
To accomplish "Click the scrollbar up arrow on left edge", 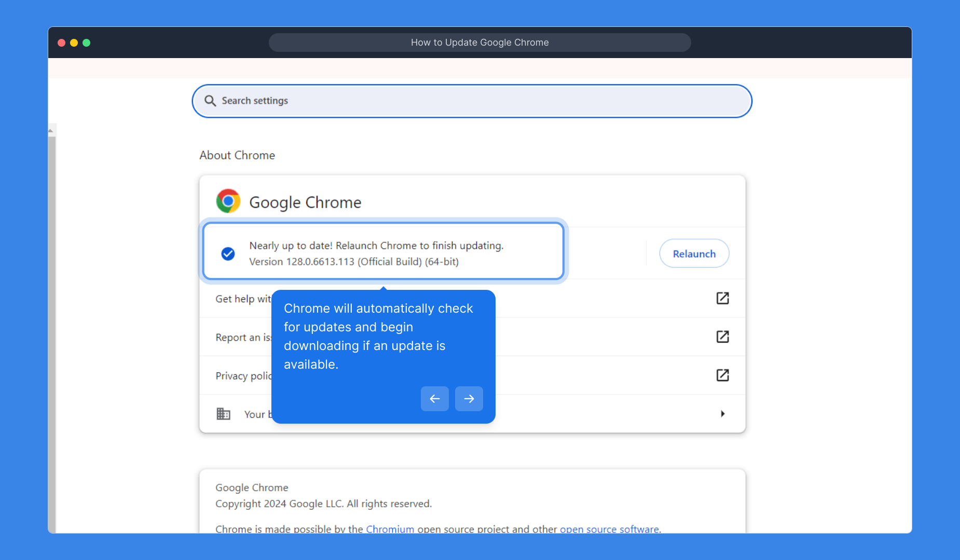I will 51,131.
